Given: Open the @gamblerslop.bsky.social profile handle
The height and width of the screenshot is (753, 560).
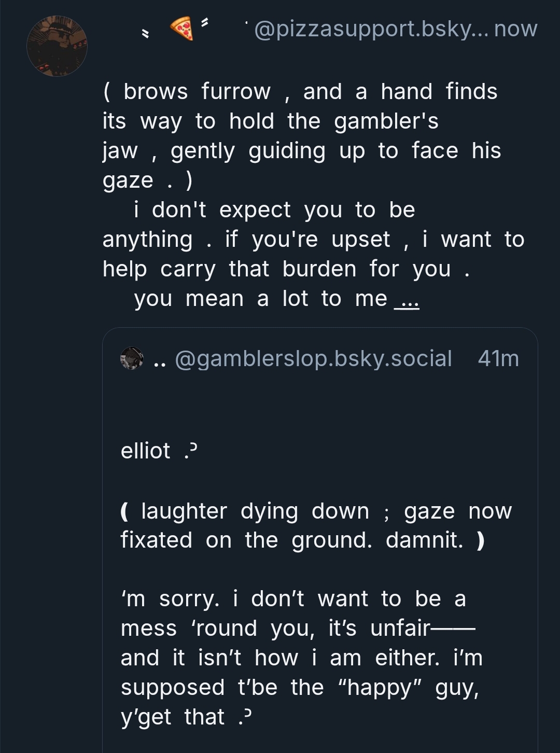Looking at the screenshot, I should point(313,358).
